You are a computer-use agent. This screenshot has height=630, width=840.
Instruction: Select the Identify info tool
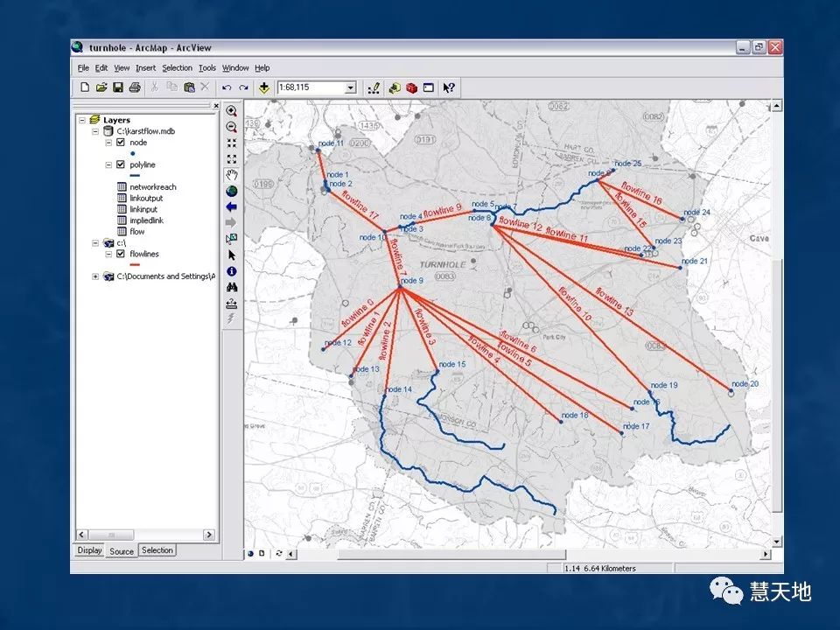click(232, 270)
